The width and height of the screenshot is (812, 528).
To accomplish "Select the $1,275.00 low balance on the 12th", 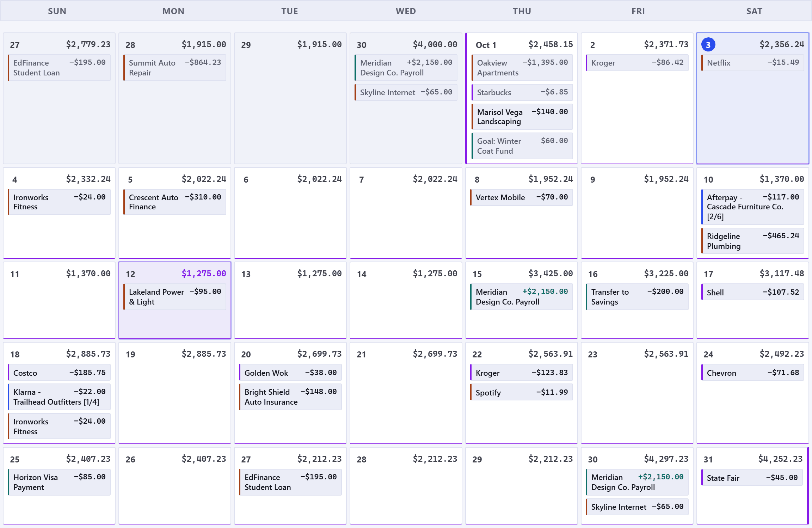I will tap(204, 274).
